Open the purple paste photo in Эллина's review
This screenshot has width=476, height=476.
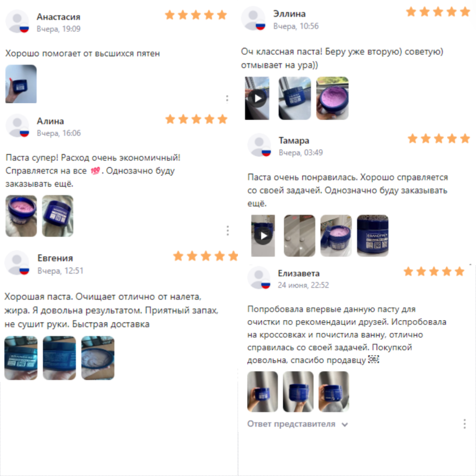[x=332, y=98]
